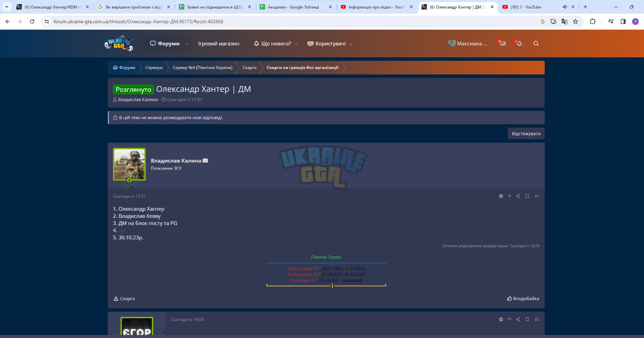This screenshot has width=644, height=338.
Task: Bookmark post #1
Action: 527,196
